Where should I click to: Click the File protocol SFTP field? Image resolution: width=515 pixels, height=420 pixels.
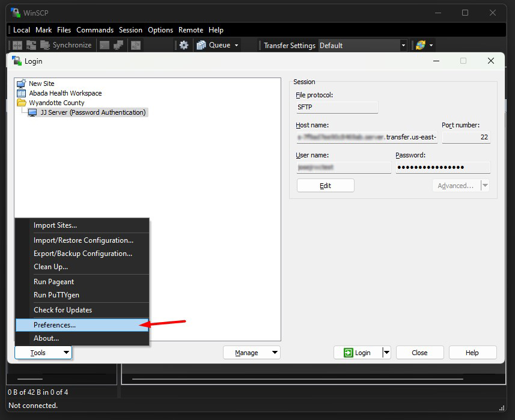click(337, 107)
